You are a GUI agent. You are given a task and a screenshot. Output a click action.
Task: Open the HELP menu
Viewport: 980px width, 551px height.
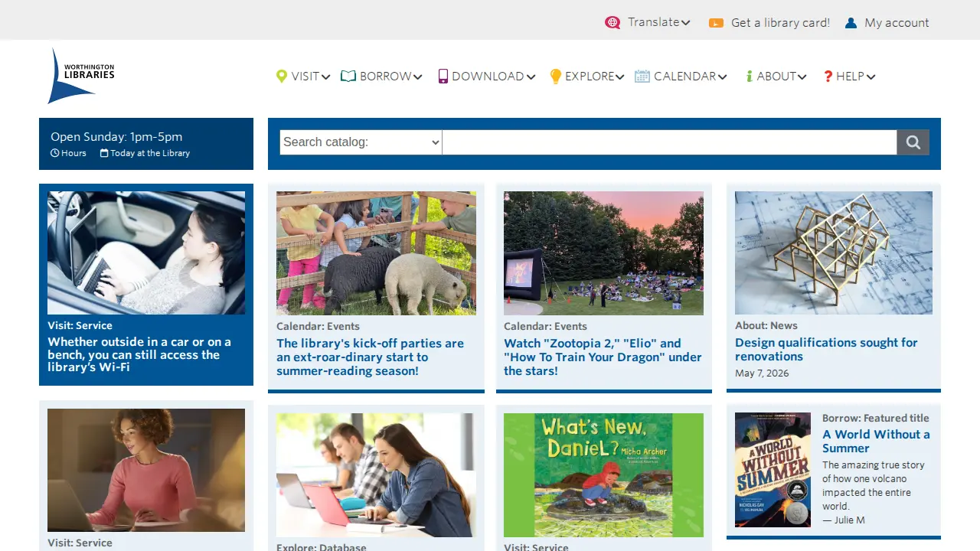[849, 77]
